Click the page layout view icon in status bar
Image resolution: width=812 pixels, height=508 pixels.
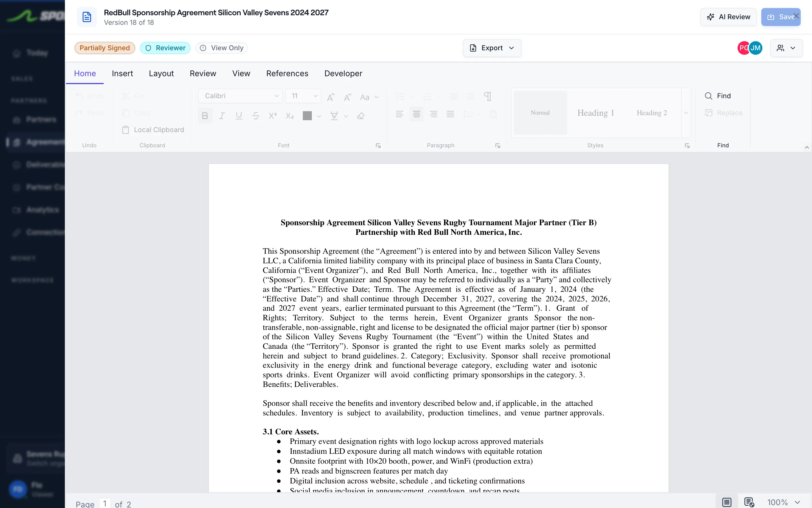pos(727,502)
